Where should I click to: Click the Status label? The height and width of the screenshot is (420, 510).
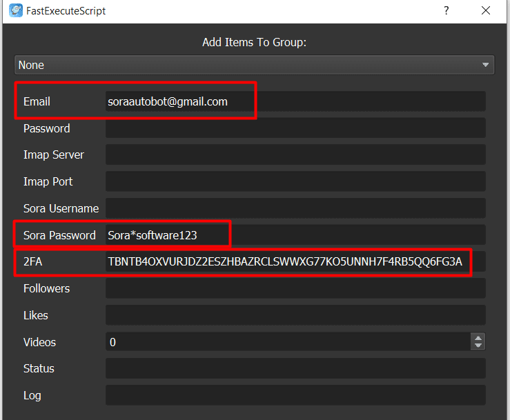[x=39, y=369]
